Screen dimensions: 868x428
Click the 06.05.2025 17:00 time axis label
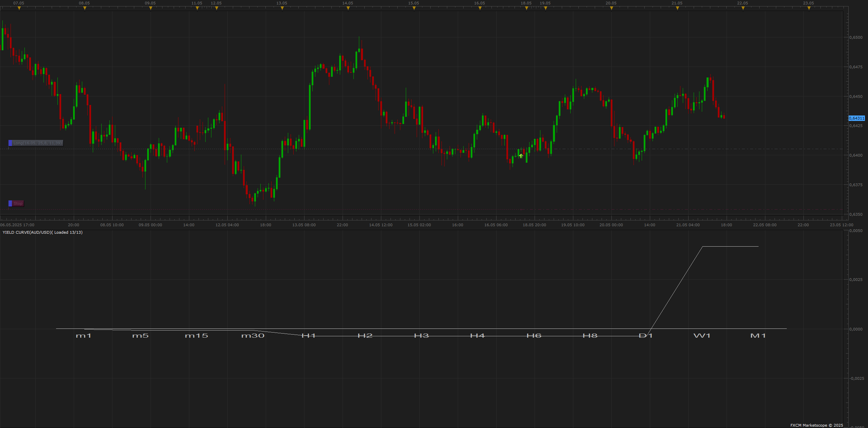tap(17, 225)
